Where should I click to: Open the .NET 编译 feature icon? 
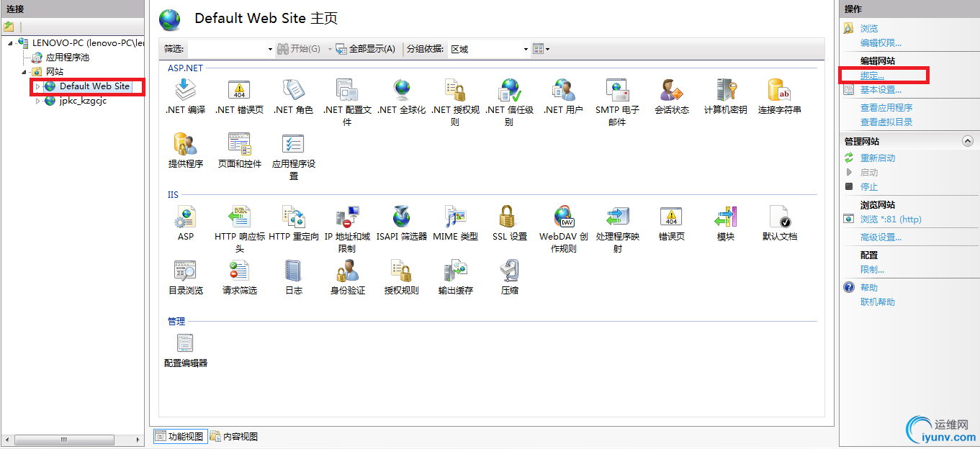186,91
